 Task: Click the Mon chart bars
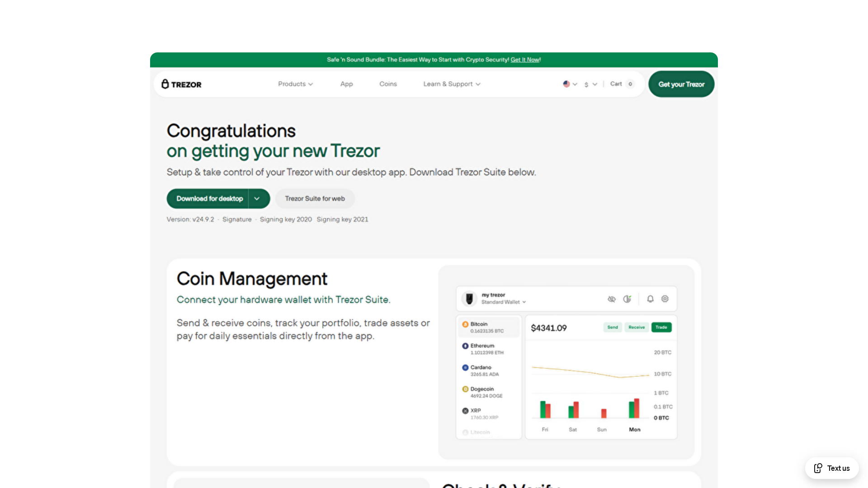tap(634, 408)
